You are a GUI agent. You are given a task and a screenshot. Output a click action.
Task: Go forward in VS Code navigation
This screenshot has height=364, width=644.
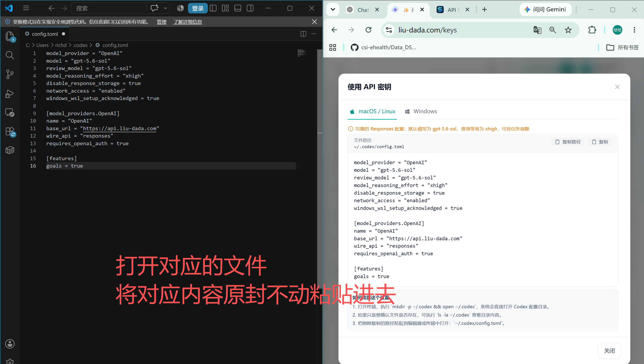point(64,8)
